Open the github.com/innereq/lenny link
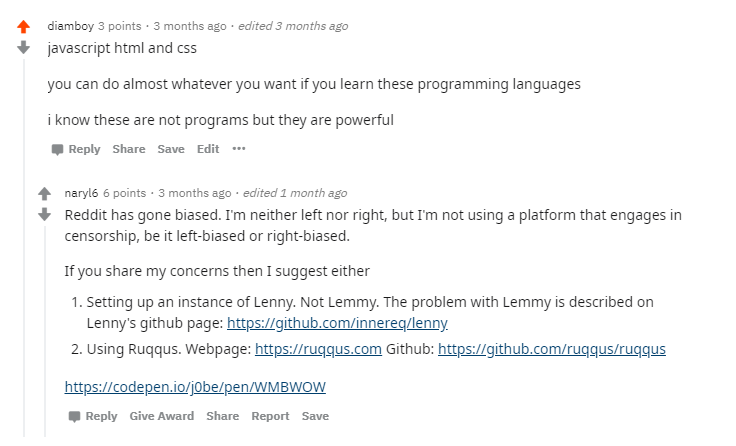This screenshot has width=736, height=446. point(337,323)
